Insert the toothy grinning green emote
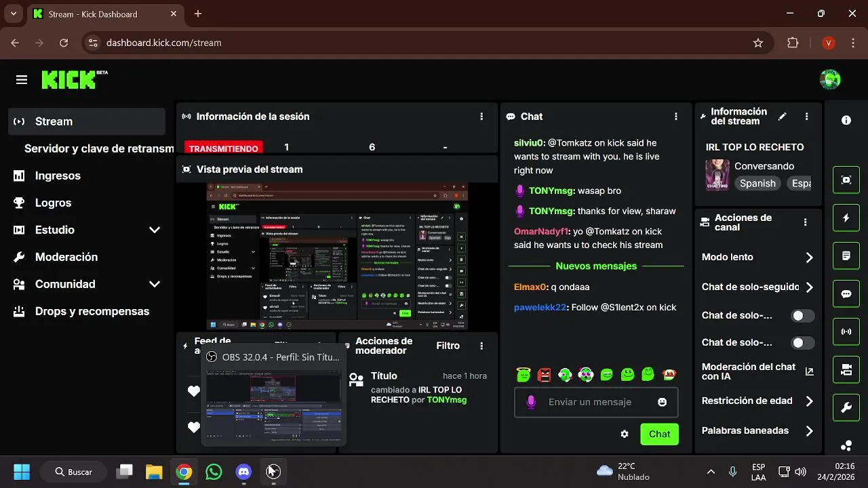This screenshot has height=488, width=868. [x=607, y=373]
